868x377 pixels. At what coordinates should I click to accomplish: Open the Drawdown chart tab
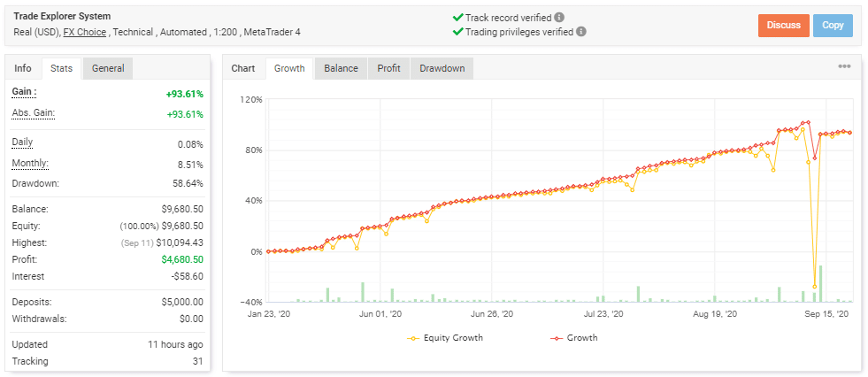(442, 69)
